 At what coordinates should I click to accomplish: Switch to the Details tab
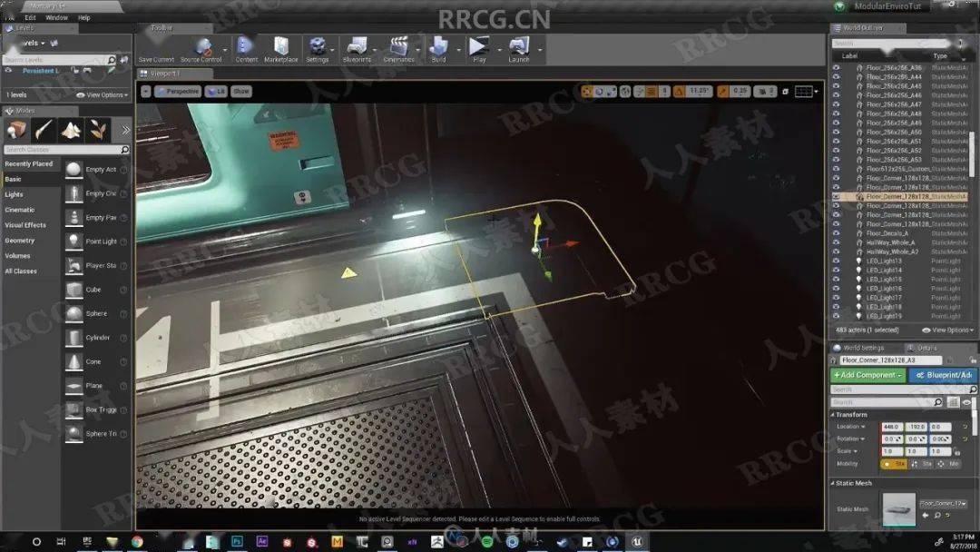926,348
